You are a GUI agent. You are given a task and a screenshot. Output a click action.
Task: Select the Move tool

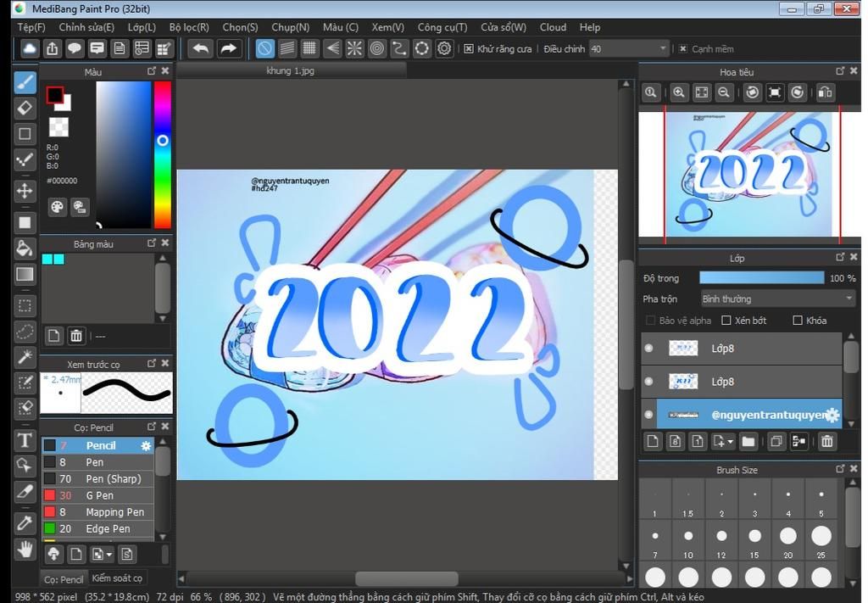point(25,191)
